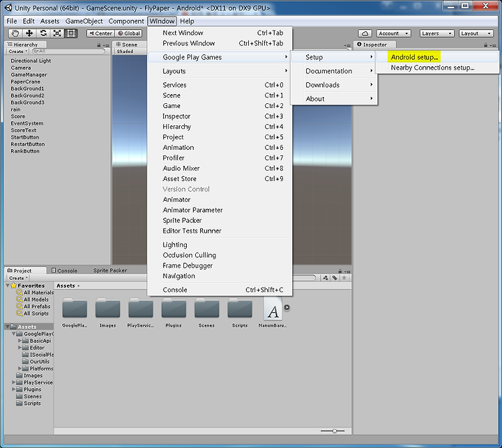Select PaperCrane in Hierarchy
The image size is (502, 448).
pos(25,82)
